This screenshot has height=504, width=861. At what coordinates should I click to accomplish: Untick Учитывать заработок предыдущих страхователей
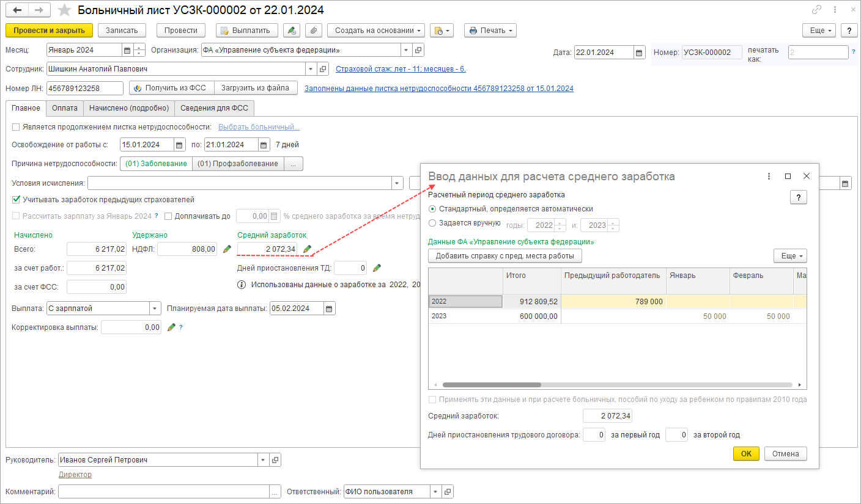pos(16,199)
